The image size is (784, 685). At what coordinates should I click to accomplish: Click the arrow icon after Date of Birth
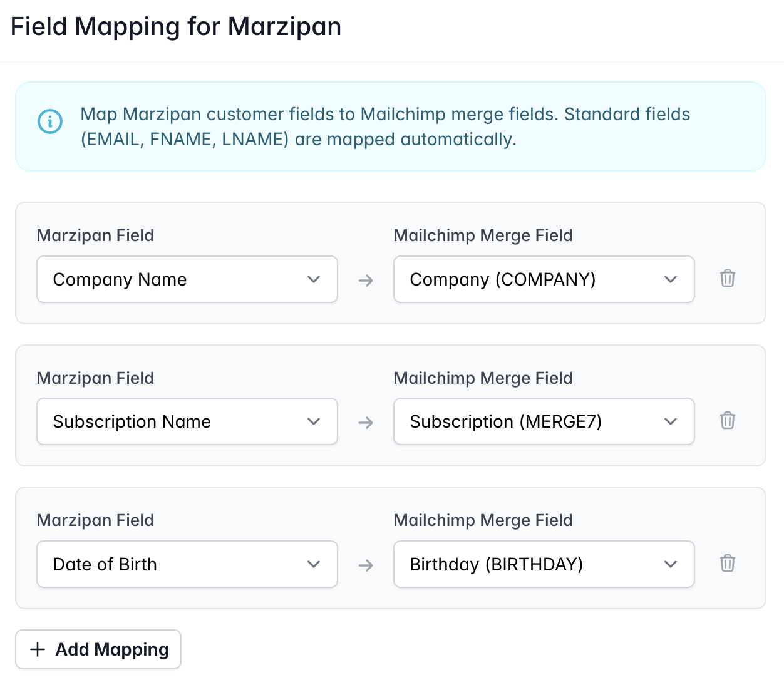click(366, 565)
